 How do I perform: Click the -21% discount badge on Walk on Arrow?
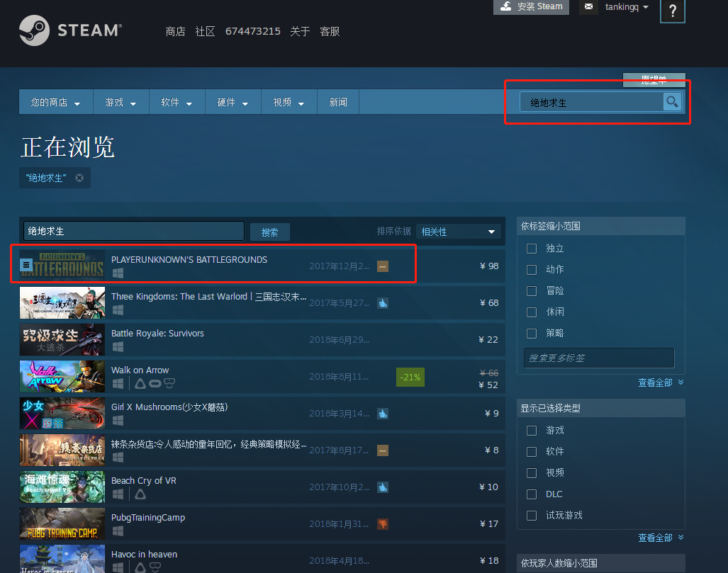pyautogui.click(x=410, y=378)
